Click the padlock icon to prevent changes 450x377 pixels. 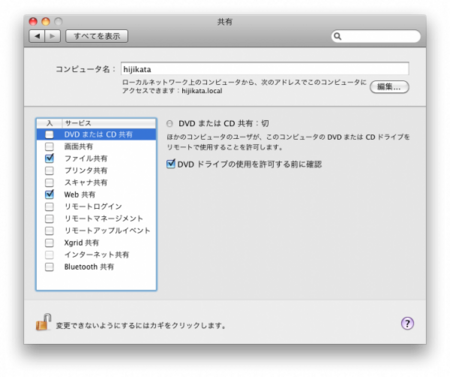click(x=43, y=322)
